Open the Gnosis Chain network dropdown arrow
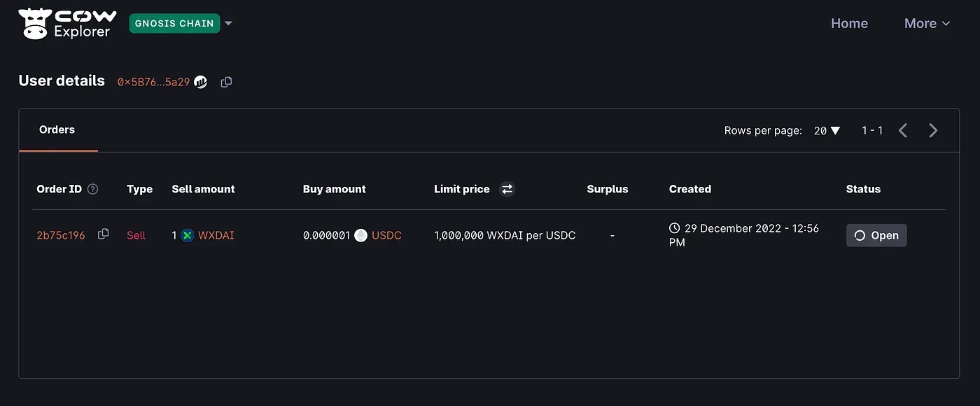 click(228, 23)
